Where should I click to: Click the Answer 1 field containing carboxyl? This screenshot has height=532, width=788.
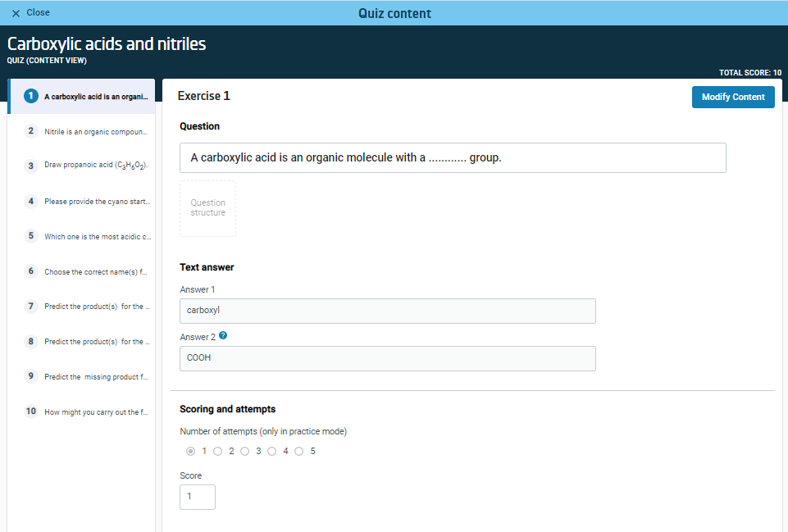[387, 311]
